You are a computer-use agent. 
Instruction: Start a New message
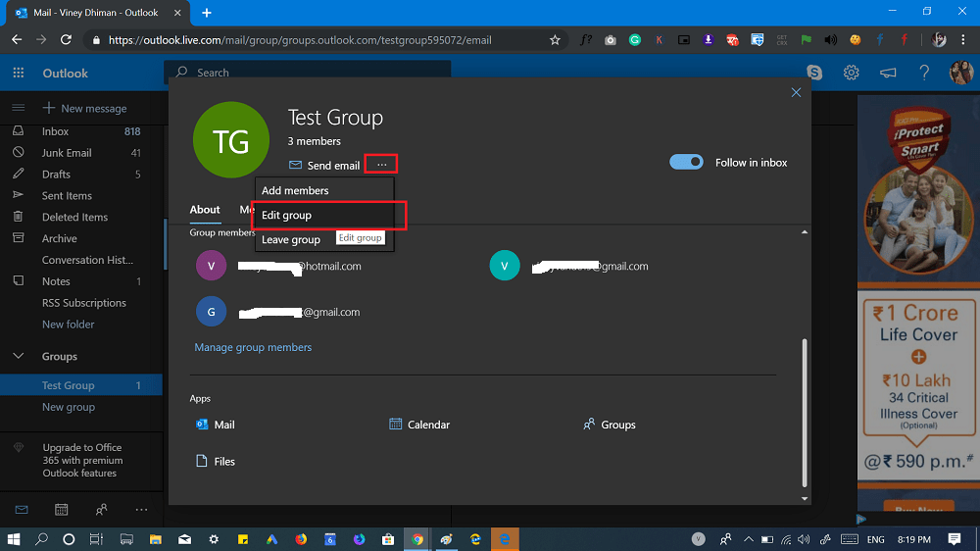click(x=84, y=108)
